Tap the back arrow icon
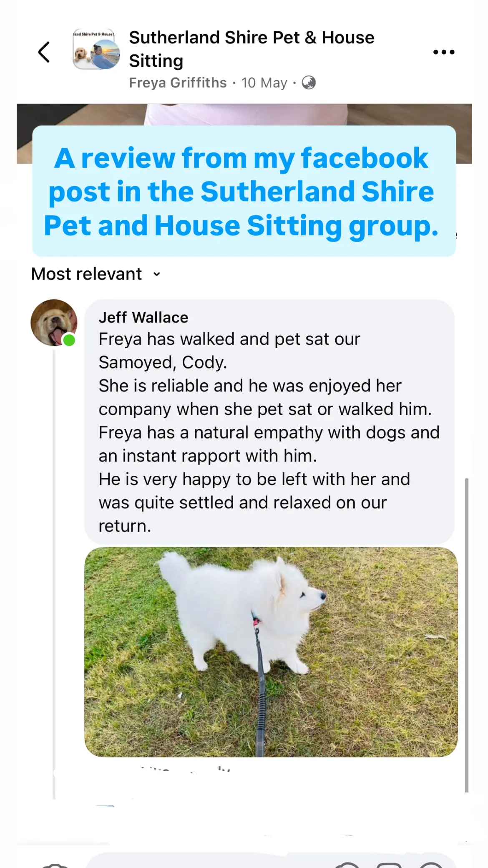The width and height of the screenshot is (488, 868). point(44,52)
